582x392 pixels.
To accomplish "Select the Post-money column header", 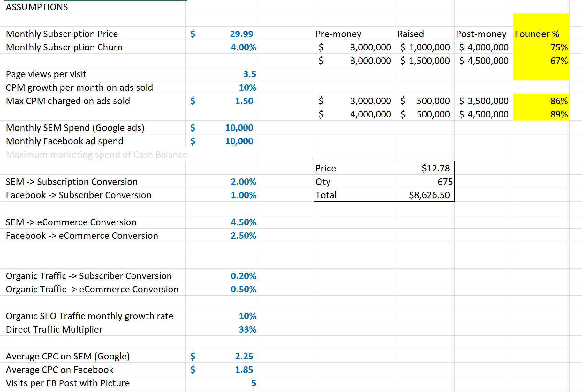I will [x=484, y=34].
